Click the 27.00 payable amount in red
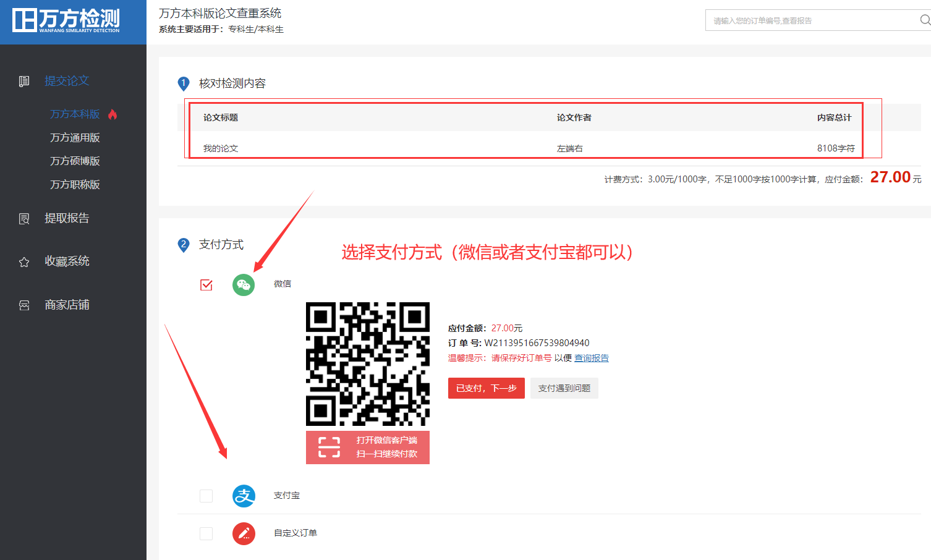 (890, 177)
